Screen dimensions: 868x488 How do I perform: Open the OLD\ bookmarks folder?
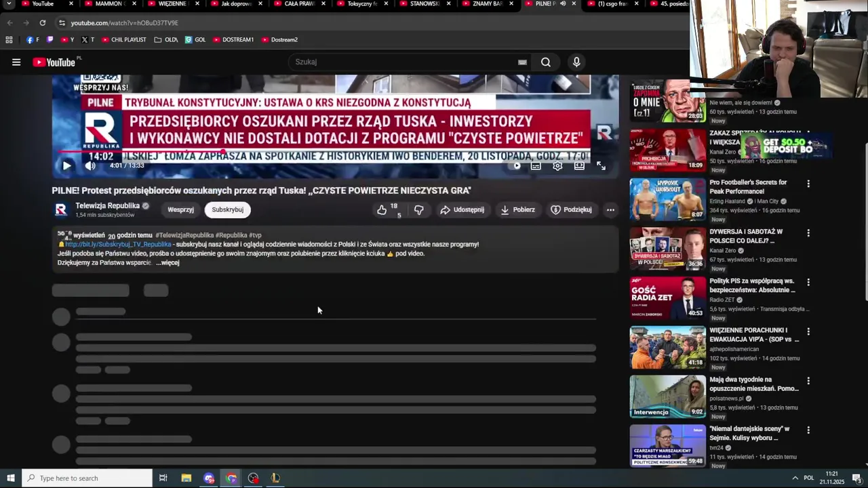point(166,40)
